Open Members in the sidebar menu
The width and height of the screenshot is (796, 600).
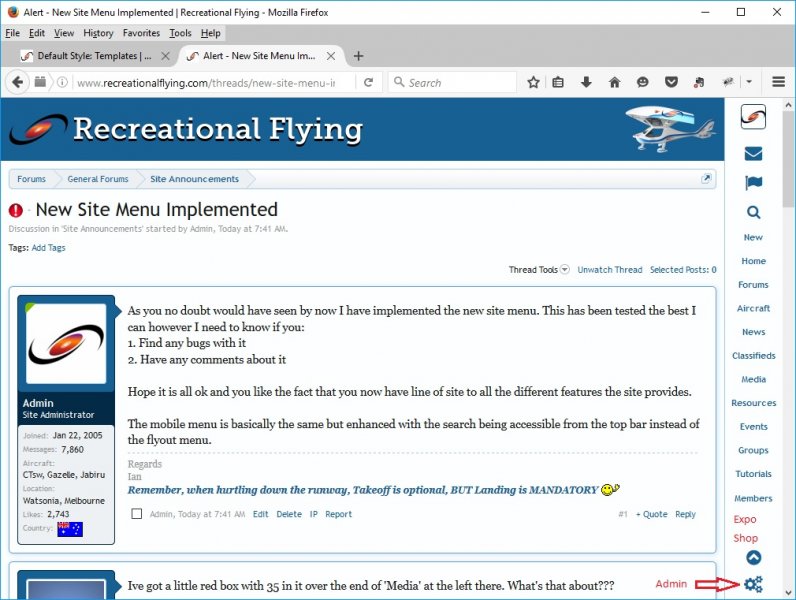[x=753, y=498]
